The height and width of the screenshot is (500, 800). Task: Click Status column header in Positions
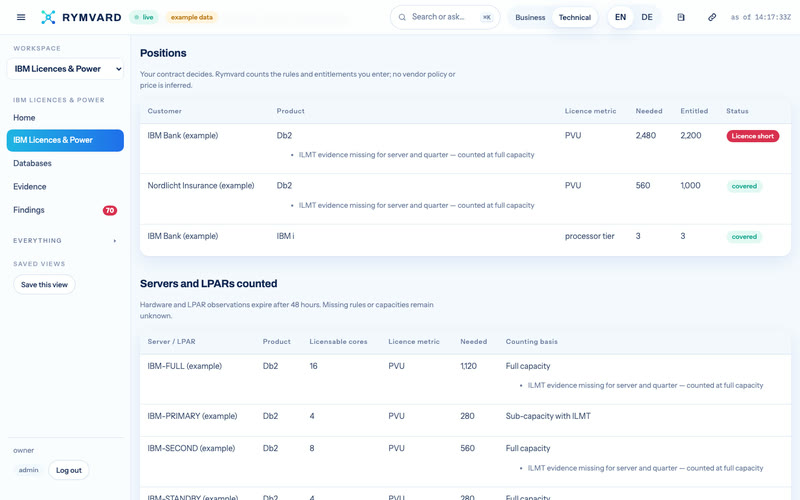(737, 111)
